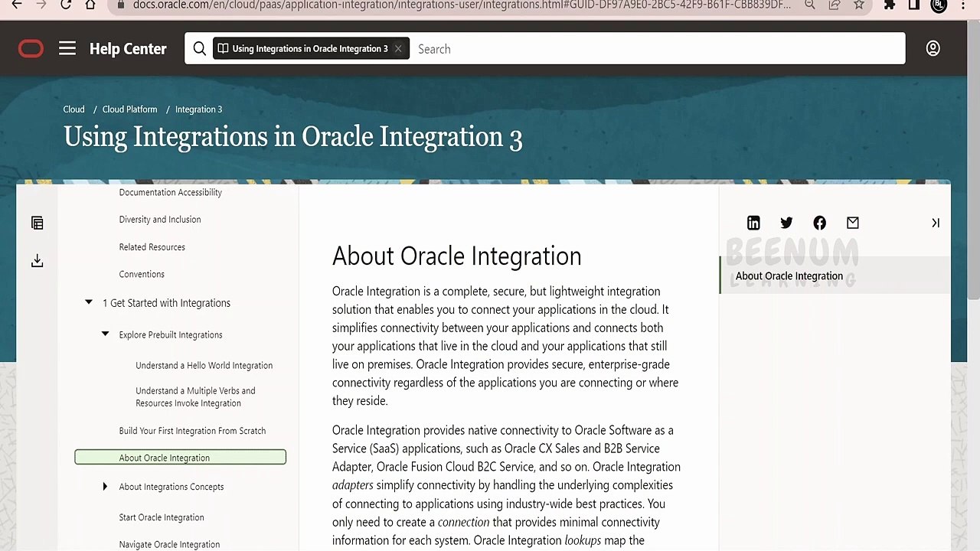Click the download book icon
The height and width of the screenshot is (551, 980).
(37, 261)
